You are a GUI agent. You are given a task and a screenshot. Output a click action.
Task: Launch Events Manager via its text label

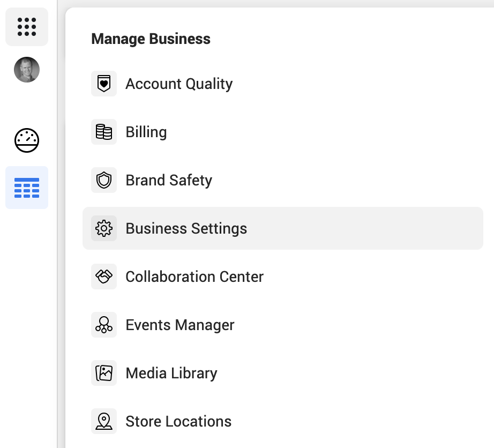point(179,325)
